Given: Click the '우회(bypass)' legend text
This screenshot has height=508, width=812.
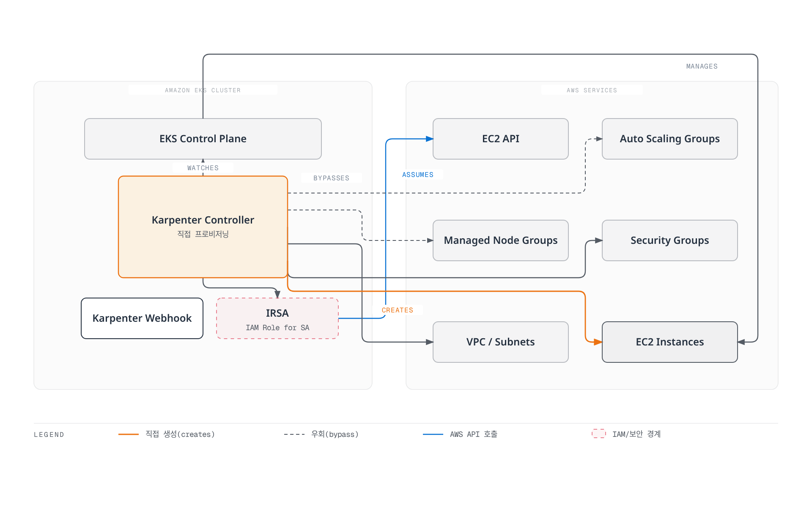Looking at the screenshot, I should coord(335,434).
